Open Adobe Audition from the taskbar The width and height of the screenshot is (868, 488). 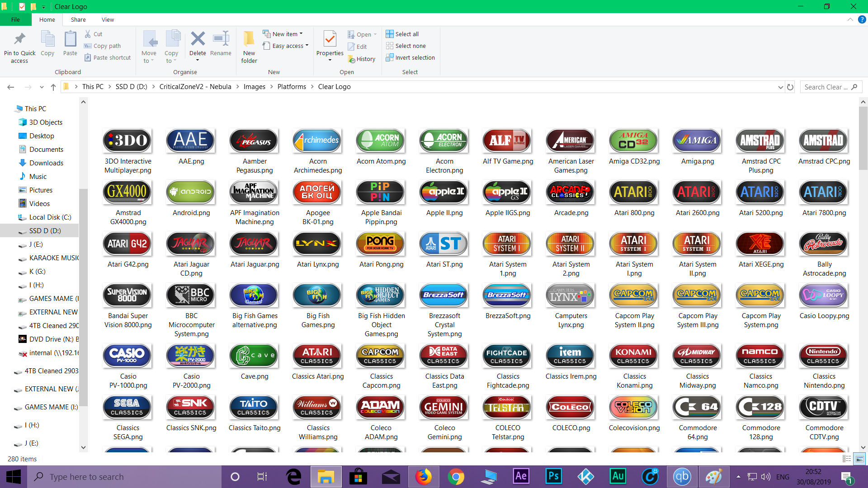[x=618, y=477]
